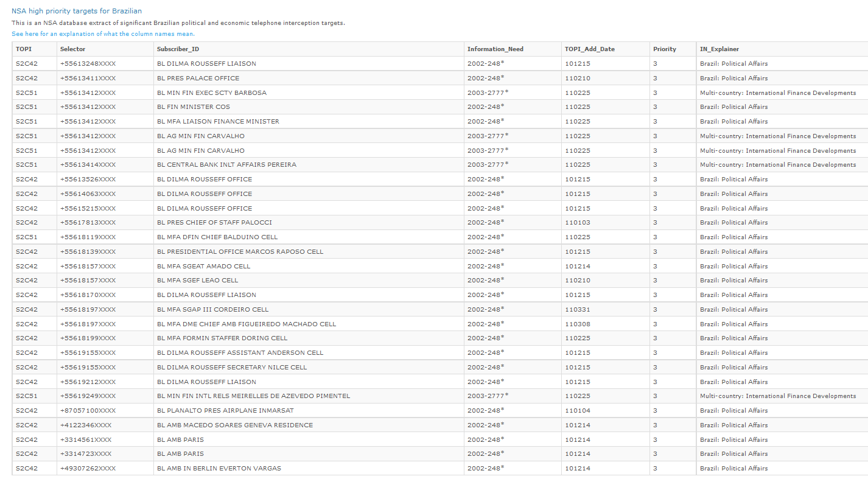The height and width of the screenshot is (479, 868).
Task: Click 'BL MIN FIN EXEC SCTY BARBOSA' subscriber
Action: pos(308,93)
